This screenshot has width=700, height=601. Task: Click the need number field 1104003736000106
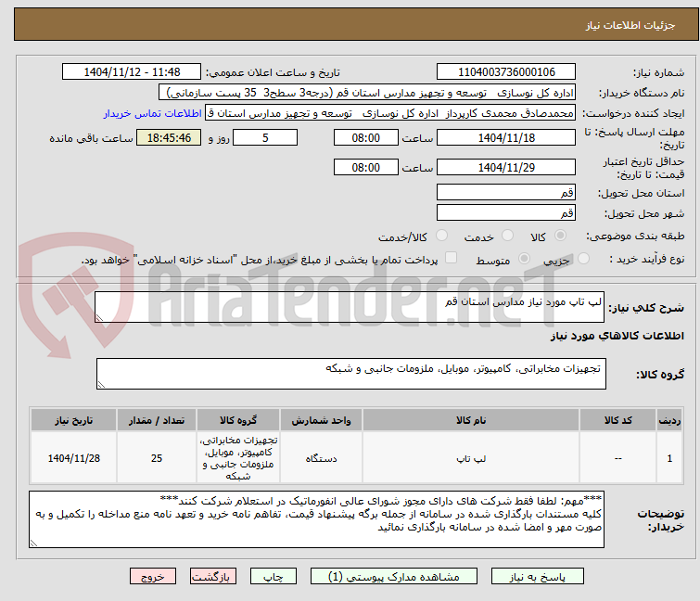506,72
